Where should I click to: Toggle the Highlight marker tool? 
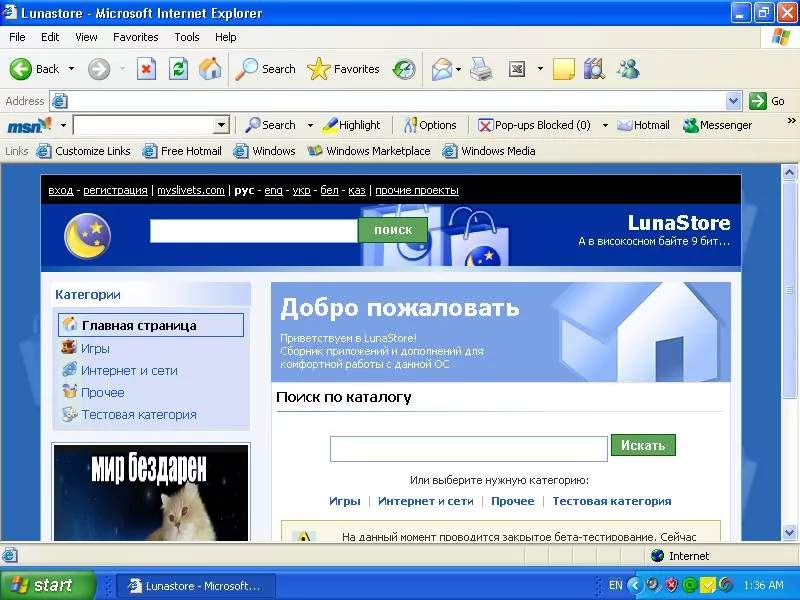coord(352,125)
